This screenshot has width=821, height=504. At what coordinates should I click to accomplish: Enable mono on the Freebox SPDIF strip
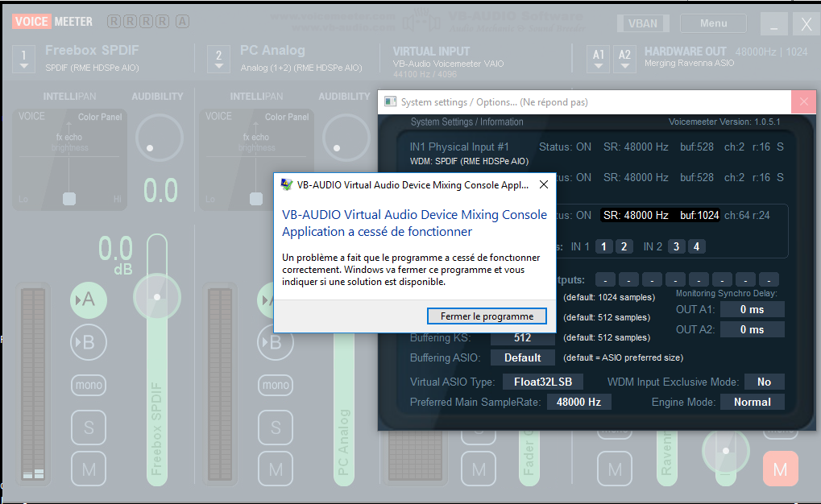pyautogui.click(x=89, y=385)
